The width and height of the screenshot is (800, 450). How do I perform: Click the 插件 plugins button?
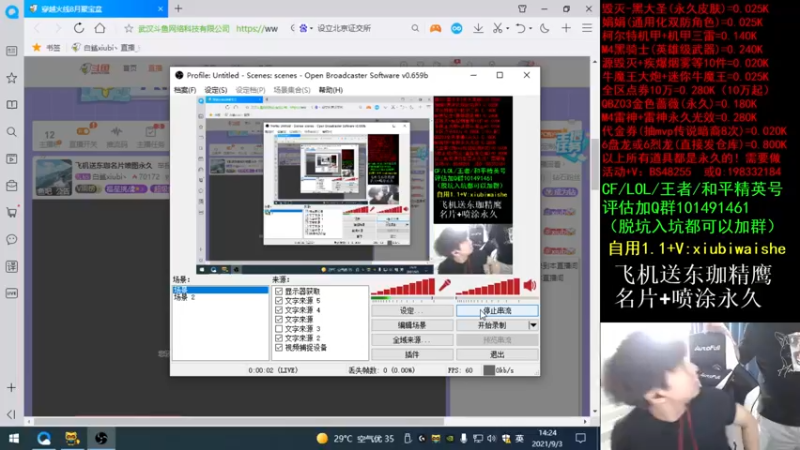(412, 354)
